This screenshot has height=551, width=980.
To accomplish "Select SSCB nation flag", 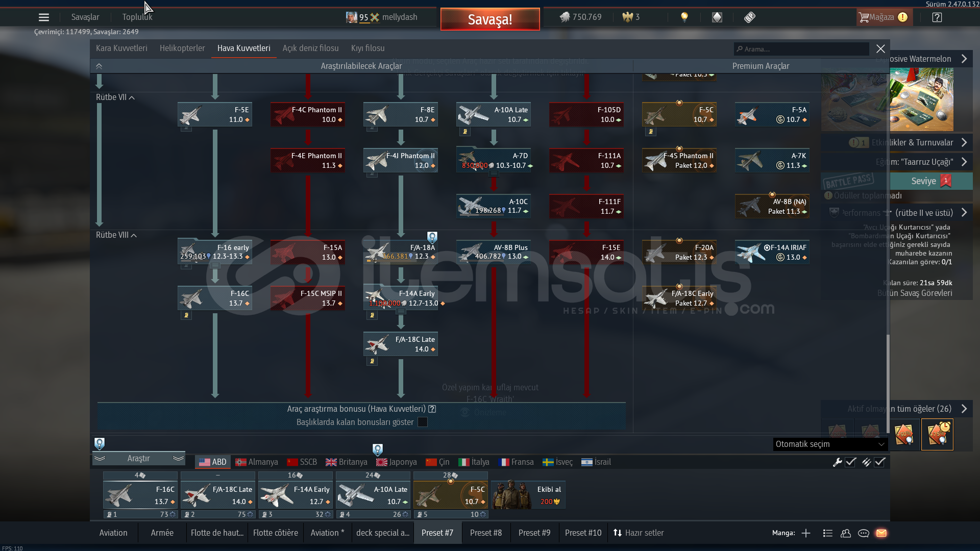I will pos(302,462).
